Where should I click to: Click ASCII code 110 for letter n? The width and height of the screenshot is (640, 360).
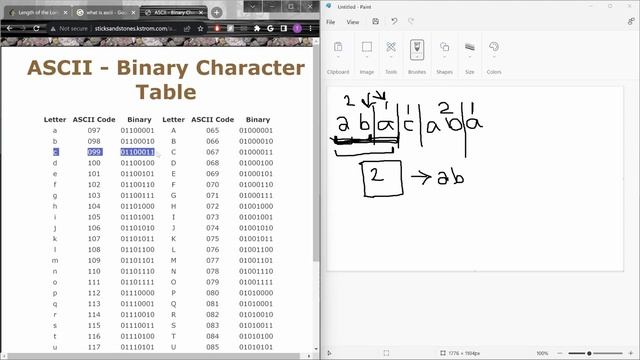pos(94,271)
